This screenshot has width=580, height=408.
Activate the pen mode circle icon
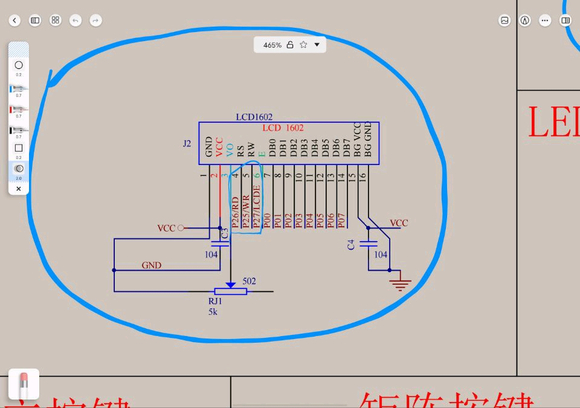click(525, 20)
